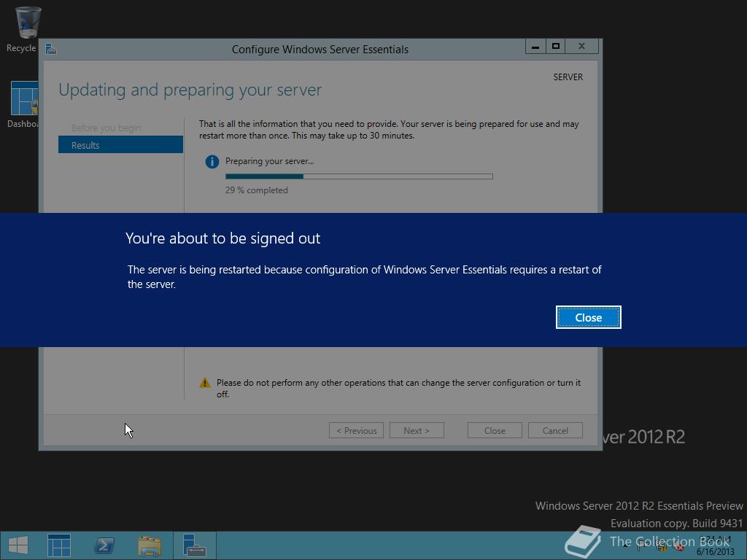The width and height of the screenshot is (747, 560).
Task: Select the Results step in sidebar
Action: point(120,145)
